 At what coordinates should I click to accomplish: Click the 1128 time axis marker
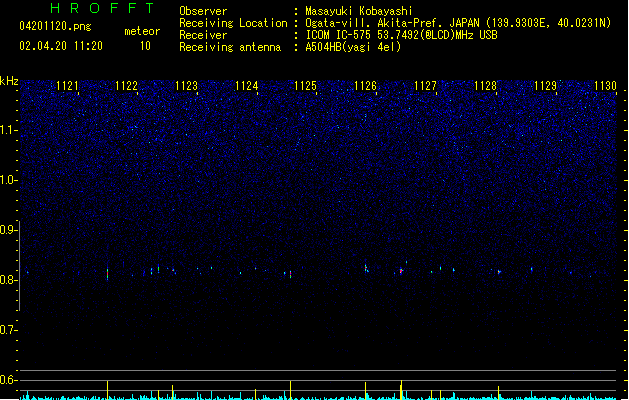pos(485,86)
